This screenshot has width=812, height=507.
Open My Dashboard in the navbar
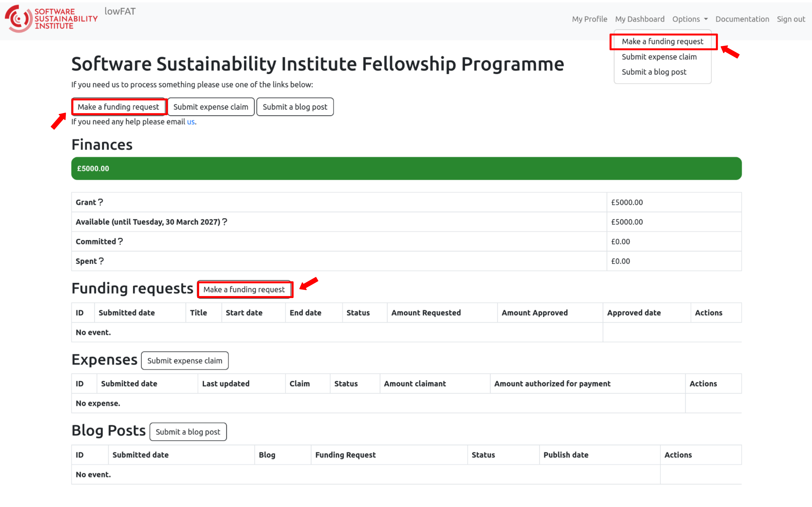click(x=639, y=19)
